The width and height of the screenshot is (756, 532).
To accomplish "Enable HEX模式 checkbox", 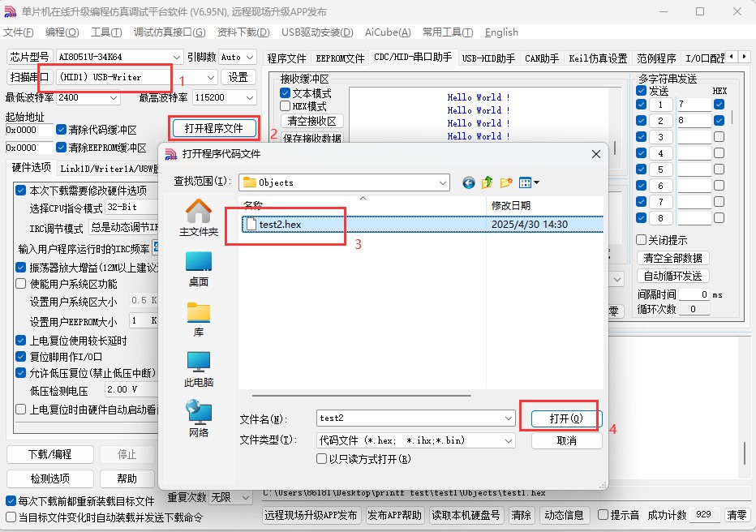I will (x=285, y=106).
